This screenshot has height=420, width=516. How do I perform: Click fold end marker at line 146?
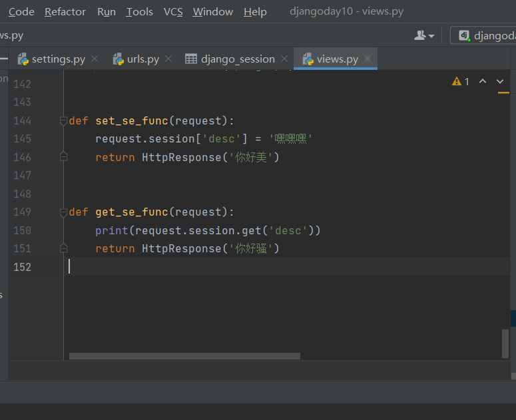tap(63, 157)
